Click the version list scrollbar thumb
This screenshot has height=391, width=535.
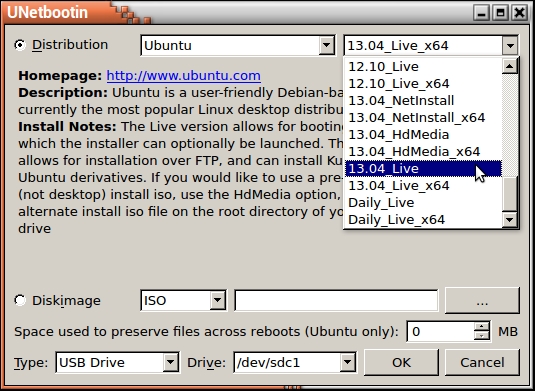tap(510, 193)
